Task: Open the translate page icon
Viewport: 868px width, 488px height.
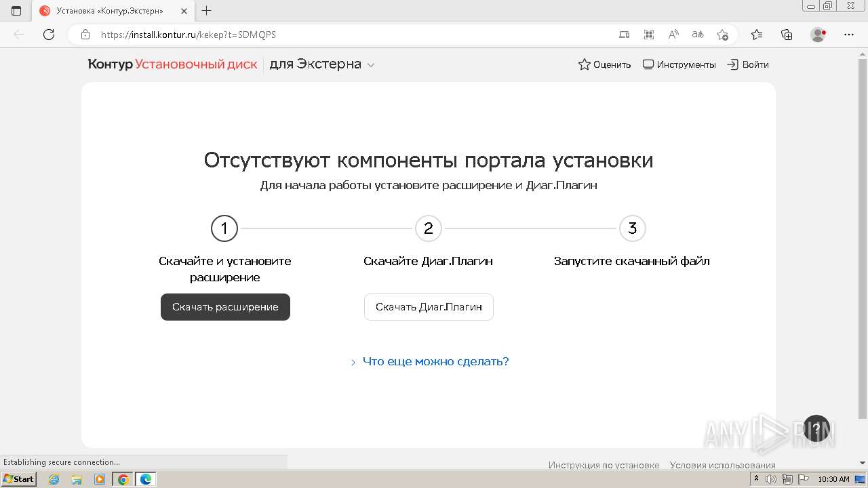Action: [x=698, y=35]
